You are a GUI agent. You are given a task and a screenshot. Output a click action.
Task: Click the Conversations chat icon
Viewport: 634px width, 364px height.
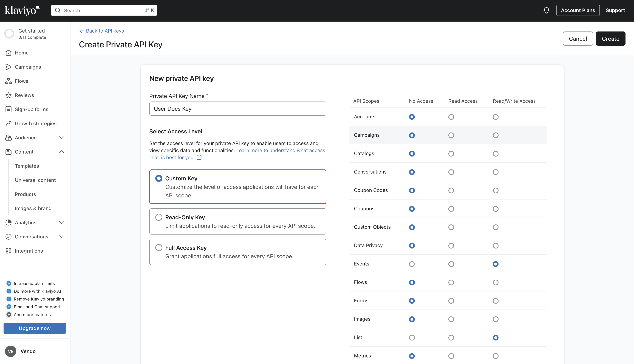[9, 237]
